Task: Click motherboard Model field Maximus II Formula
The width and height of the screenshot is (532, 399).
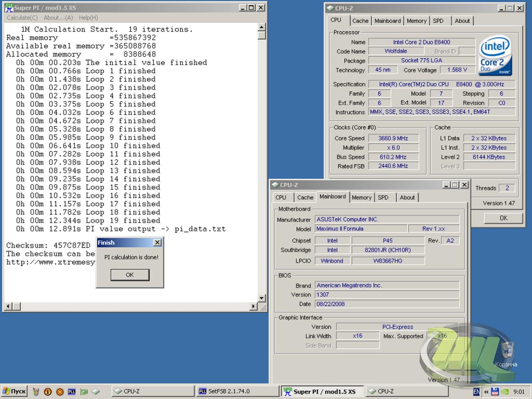Action: (361, 229)
